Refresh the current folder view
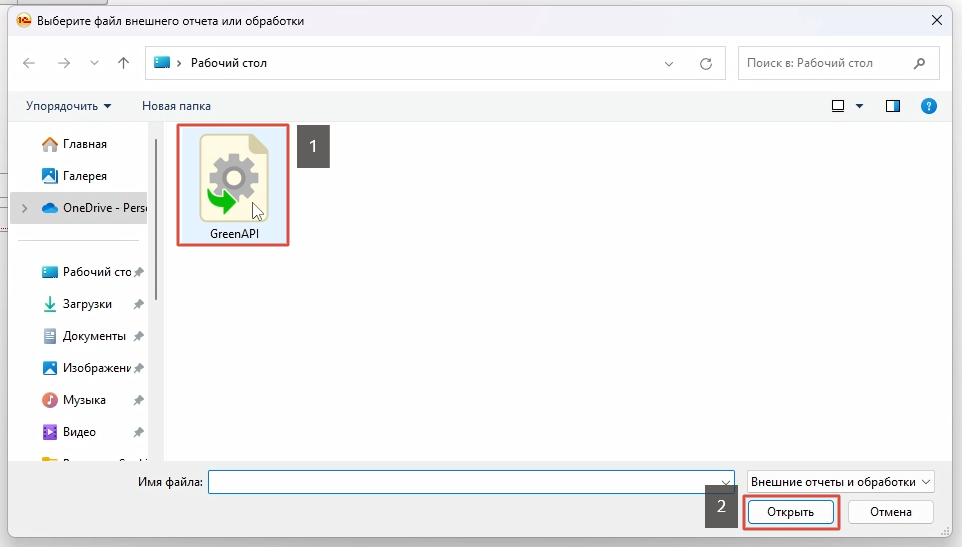Screen dimensions: 962x547 pos(706,63)
